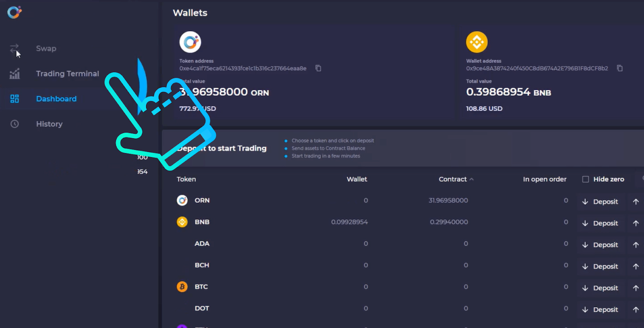This screenshot has height=328, width=644.
Task: Deposit BNB tokens
Action: click(x=600, y=223)
